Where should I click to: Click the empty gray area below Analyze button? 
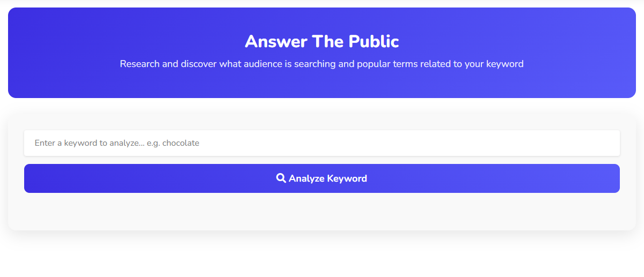(322, 212)
